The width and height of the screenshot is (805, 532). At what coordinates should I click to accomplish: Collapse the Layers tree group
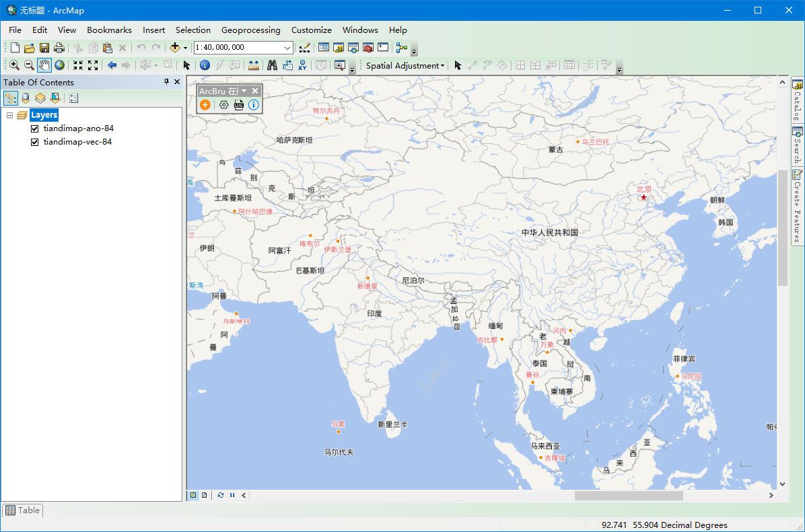click(9, 116)
